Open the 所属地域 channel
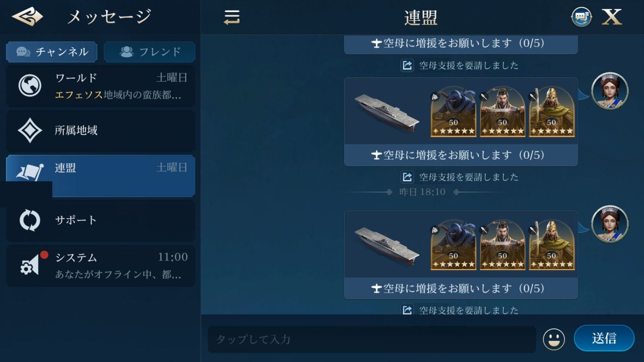The image size is (644, 362). click(101, 130)
